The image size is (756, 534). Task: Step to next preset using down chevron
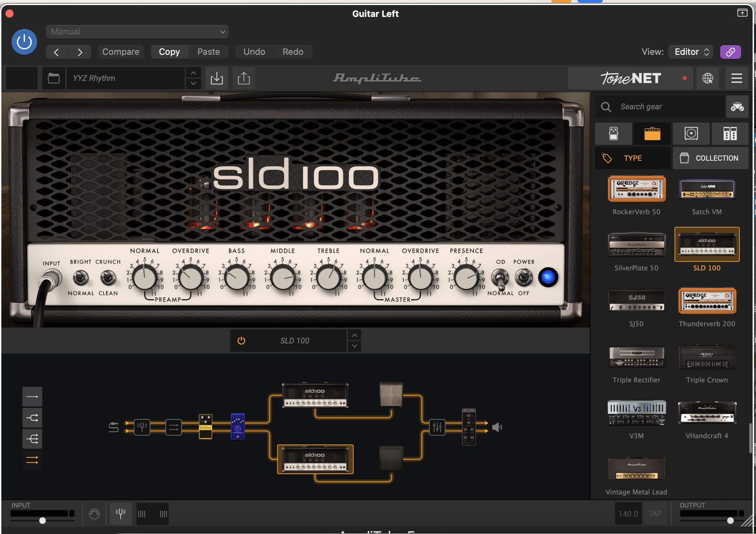[193, 84]
